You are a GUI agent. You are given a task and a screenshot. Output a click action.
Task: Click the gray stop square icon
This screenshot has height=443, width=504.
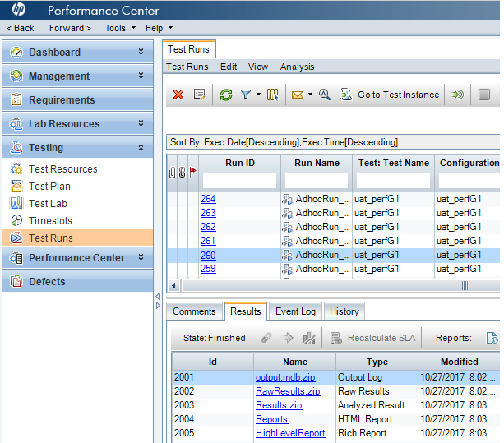click(x=484, y=95)
